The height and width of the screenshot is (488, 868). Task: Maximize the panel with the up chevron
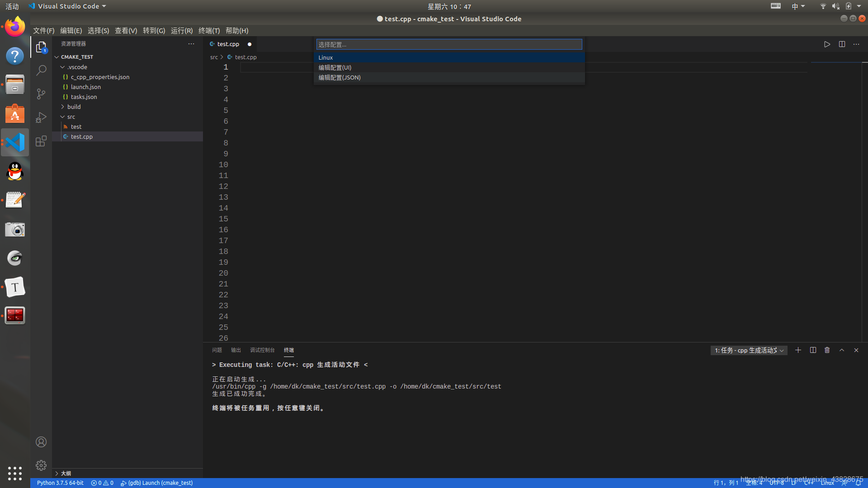click(x=842, y=350)
